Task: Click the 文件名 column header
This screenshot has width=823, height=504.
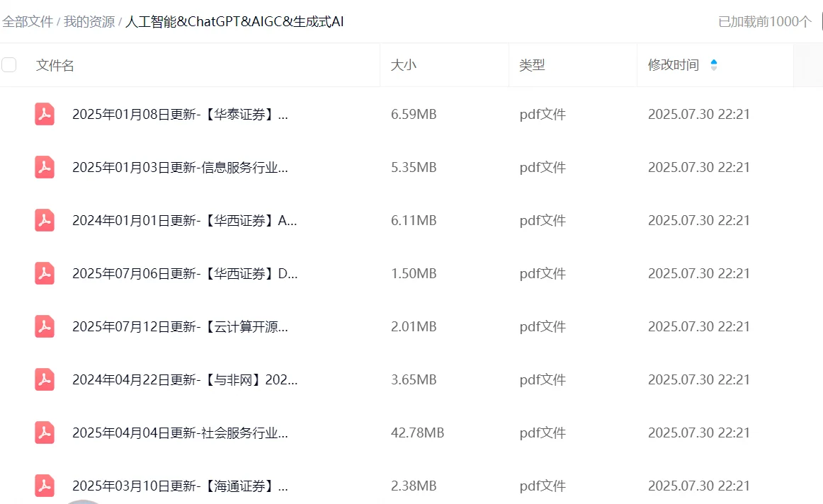Action: (53, 64)
